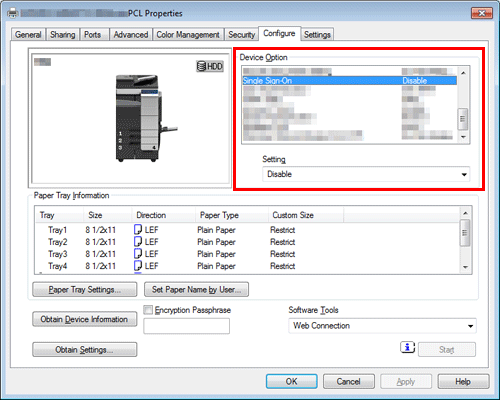Click the blue info icon beside Start
This screenshot has height=400, width=500.
click(407, 348)
